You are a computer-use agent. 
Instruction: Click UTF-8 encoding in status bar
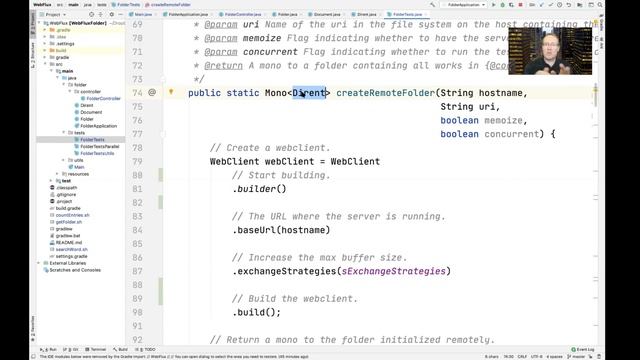tap(536, 357)
